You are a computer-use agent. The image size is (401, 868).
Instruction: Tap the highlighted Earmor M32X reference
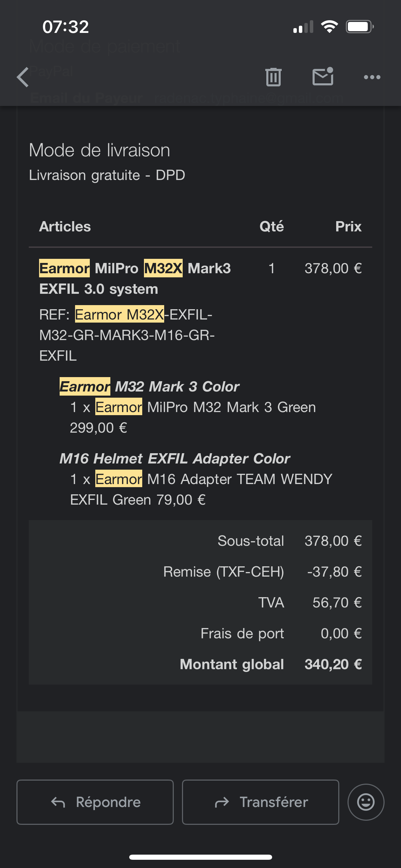pyautogui.click(x=119, y=314)
